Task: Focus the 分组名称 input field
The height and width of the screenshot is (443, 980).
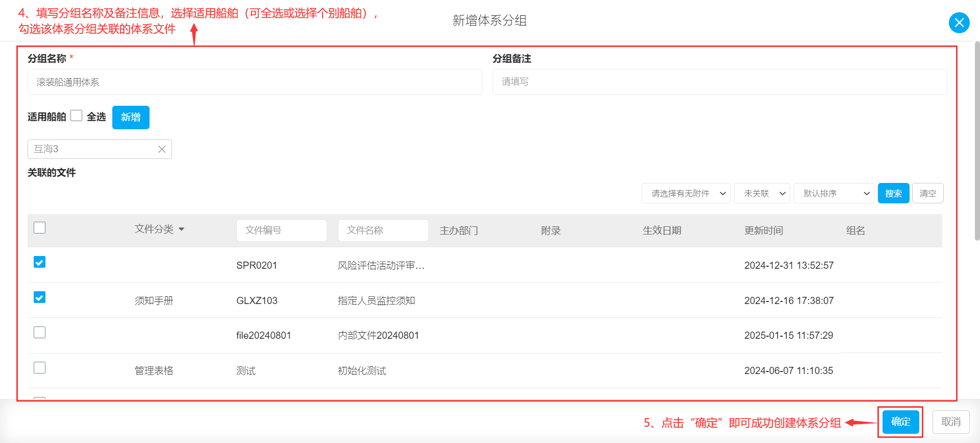Action: pos(255,82)
